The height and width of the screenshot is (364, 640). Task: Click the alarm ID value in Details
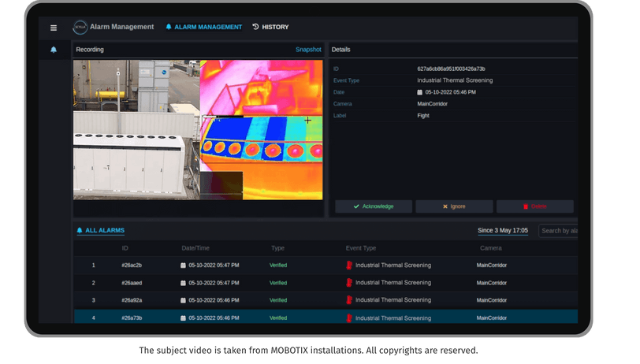coord(451,69)
